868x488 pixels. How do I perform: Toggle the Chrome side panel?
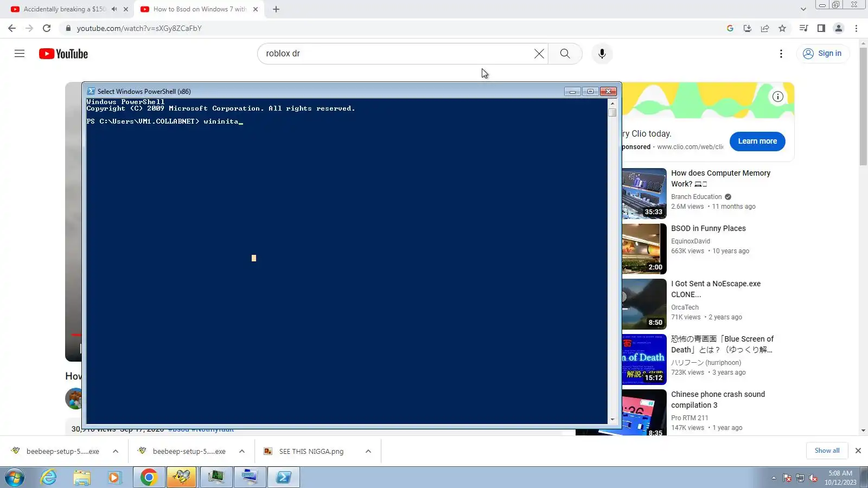(821, 28)
